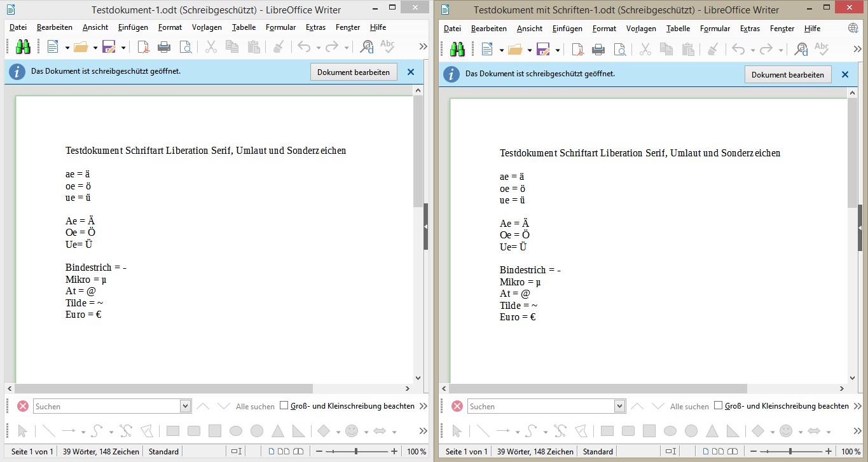This screenshot has height=462, width=868.
Task: Click binoculars find icon in Testdokument-1 window
Action: click(23, 47)
